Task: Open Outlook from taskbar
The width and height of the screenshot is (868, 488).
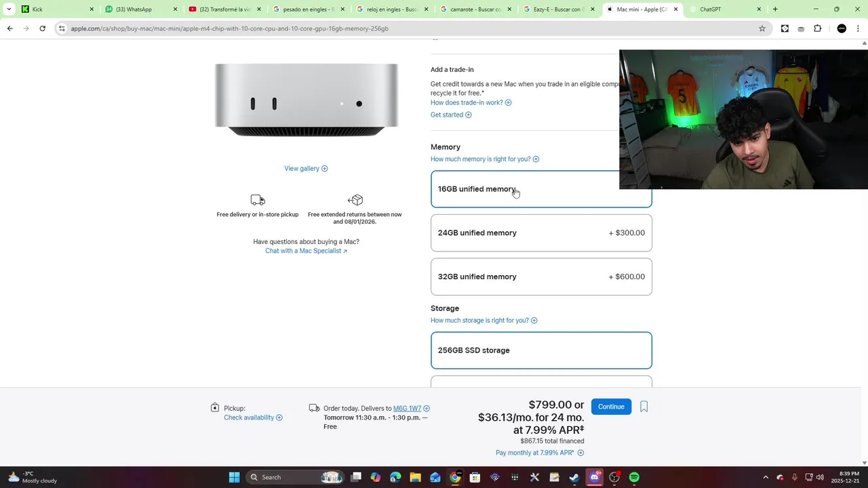Action: [x=435, y=477]
